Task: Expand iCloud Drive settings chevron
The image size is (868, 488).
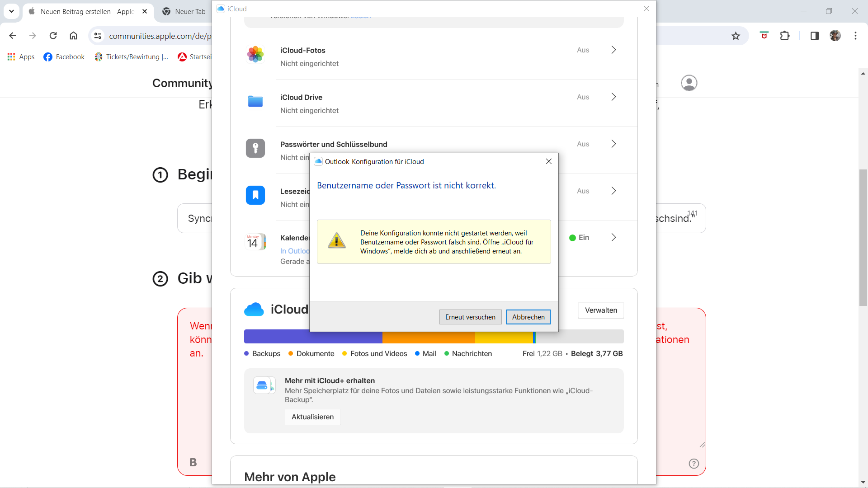Action: [x=613, y=97]
